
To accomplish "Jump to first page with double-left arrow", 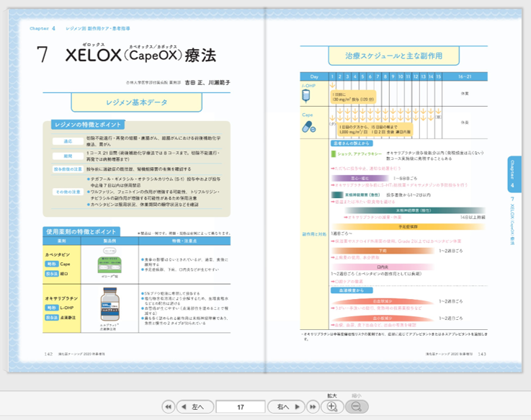I will [169, 407].
